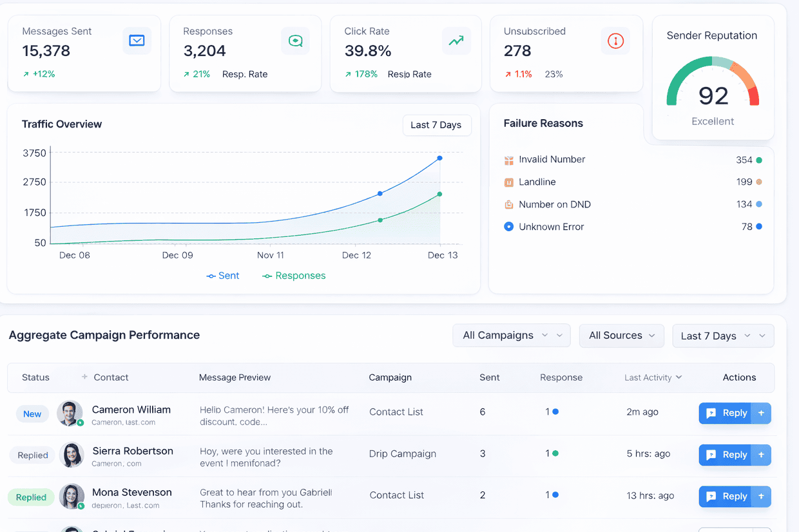Click the "13 hrs: ago" activity cell
Image resolution: width=799 pixels, height=532 pixels.
point(650,495)
